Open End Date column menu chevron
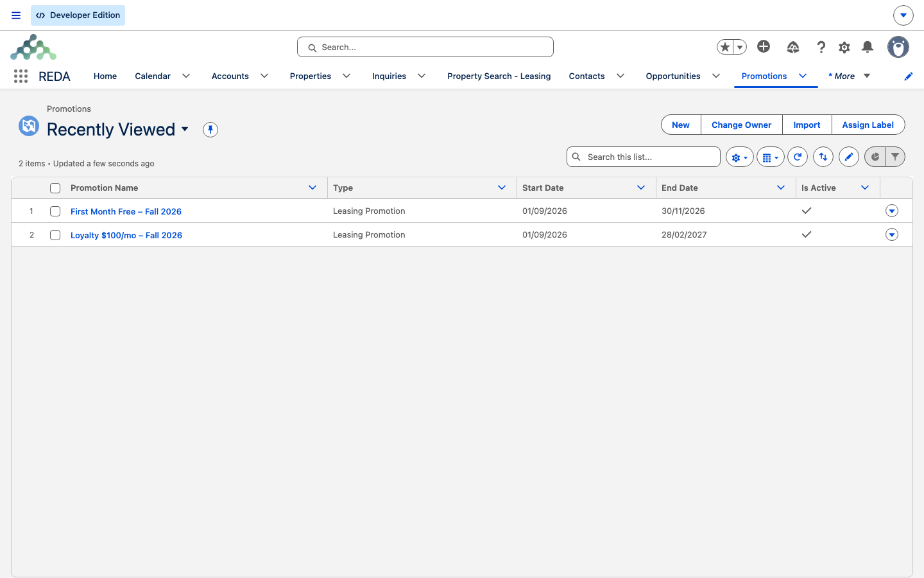The height and width of the screenshot is (578, 924). [781, 188]
